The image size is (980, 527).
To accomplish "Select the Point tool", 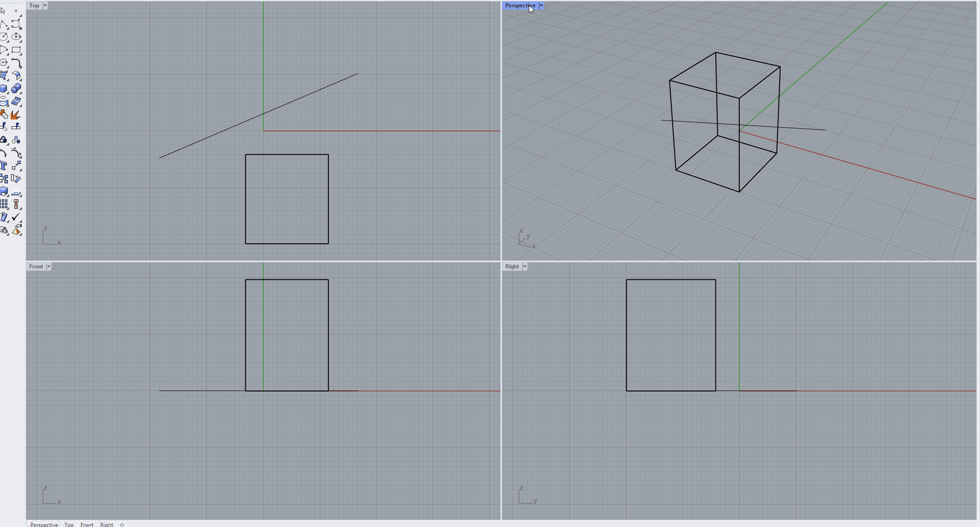I will 16,10.
